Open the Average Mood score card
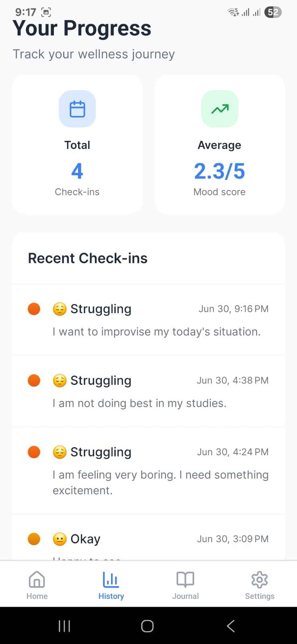 220,144
